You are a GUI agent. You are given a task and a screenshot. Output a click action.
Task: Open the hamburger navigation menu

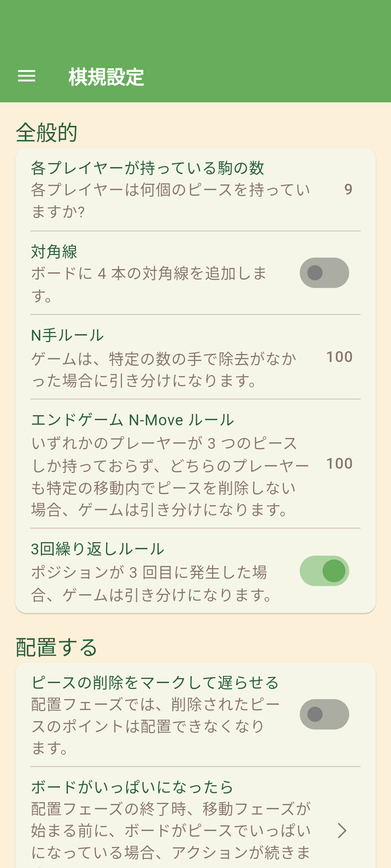(27, 76)
